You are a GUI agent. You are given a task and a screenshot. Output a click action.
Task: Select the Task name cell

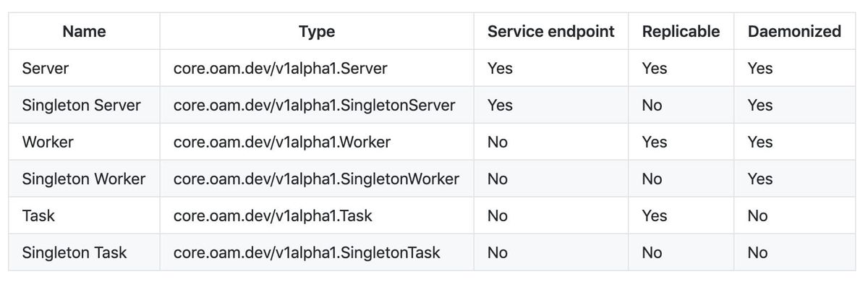(84, 216)
